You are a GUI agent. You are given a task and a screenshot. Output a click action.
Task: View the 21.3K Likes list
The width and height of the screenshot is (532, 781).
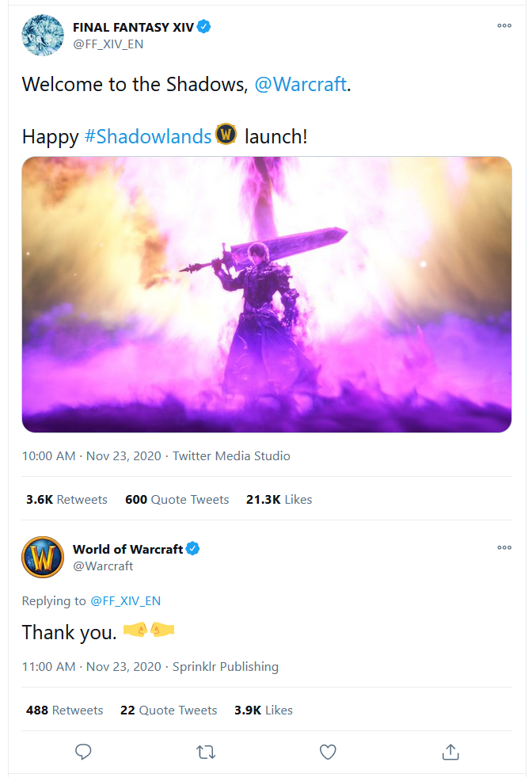279,500
